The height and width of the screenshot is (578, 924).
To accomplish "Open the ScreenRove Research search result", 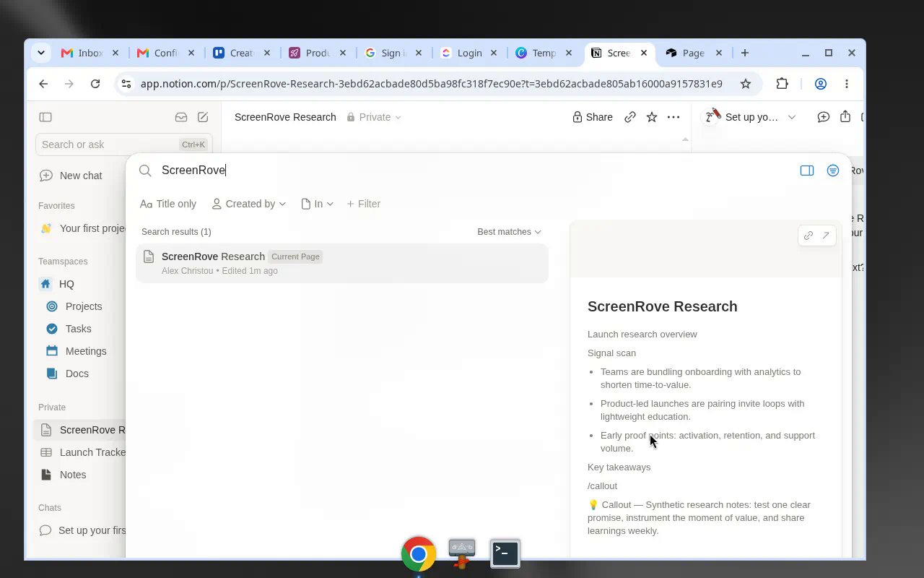I will click(x=342, y=263).
